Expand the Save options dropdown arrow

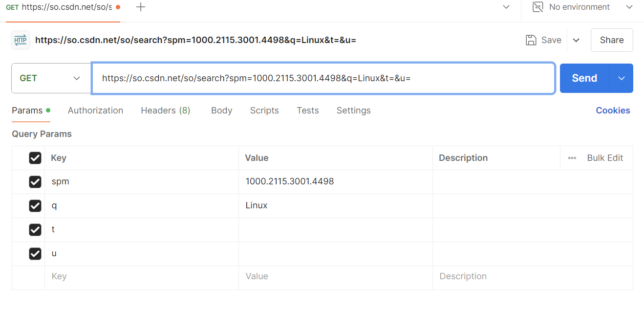(576, 40)
